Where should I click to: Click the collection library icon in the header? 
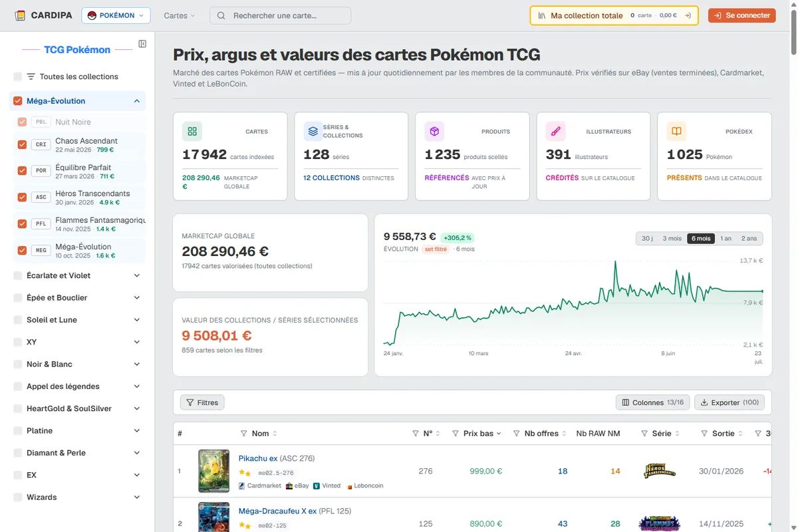click(542, 15)
